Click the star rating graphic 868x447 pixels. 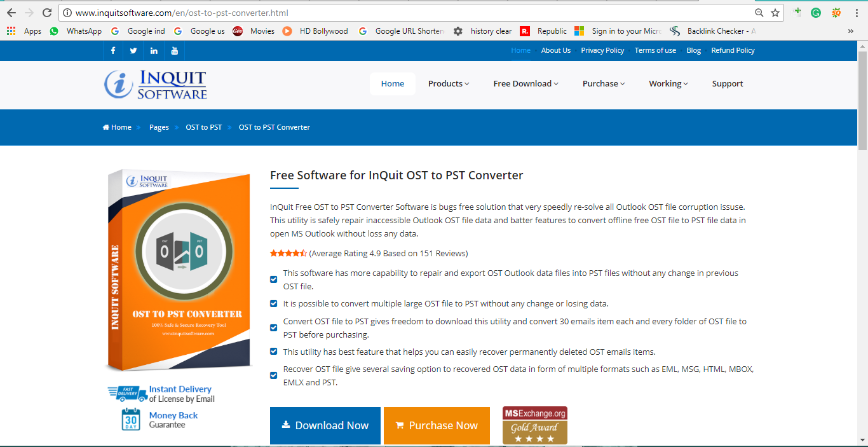pos(288,253)
